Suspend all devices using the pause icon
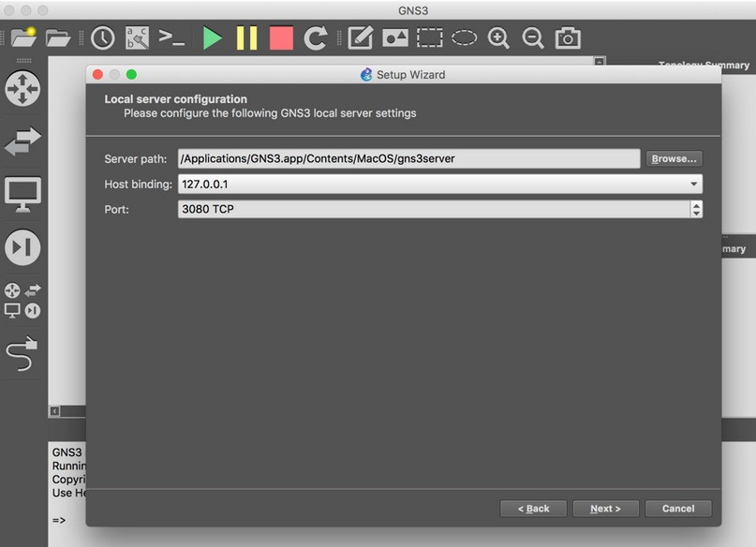Screen dimensions: 756x547 coord(245,37)
